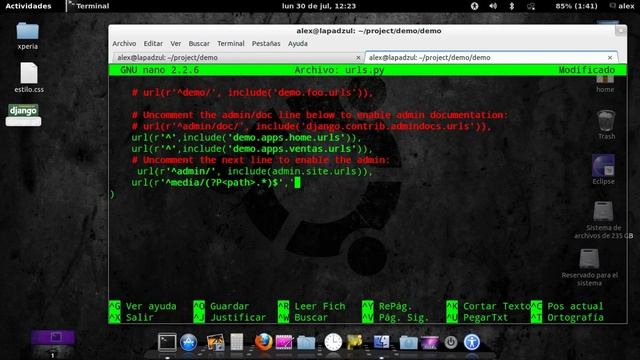The image size is (640, 360).
Task: Close the ~/project/demo tab
Action: (358, 58)
